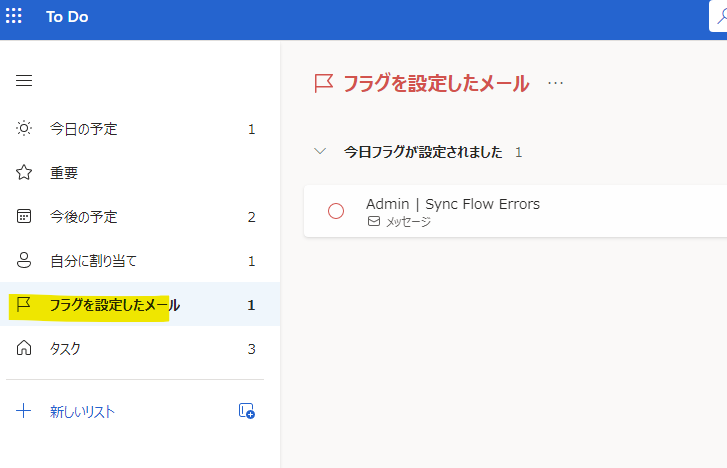The width and height of the screenshot is (727, 468).
Task: Click the plus icon for 新しいリスト
Action: (24, 411)
